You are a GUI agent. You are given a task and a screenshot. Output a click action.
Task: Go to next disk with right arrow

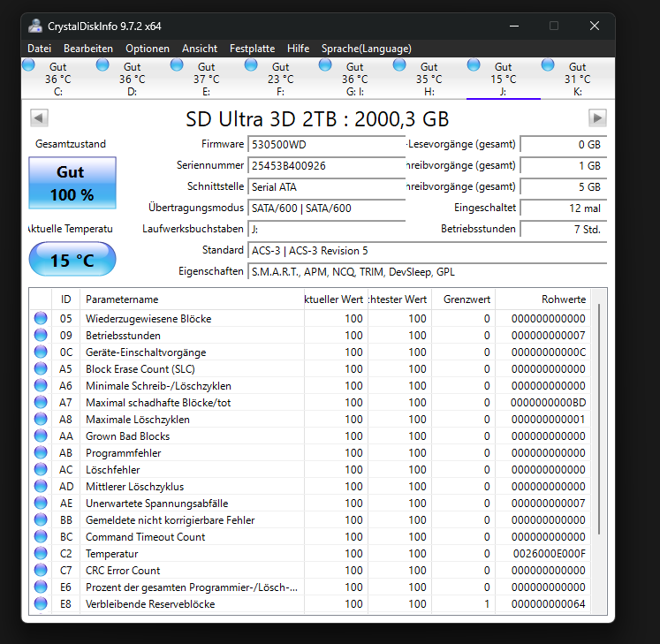pyautogui.click(x=597, y=117)
